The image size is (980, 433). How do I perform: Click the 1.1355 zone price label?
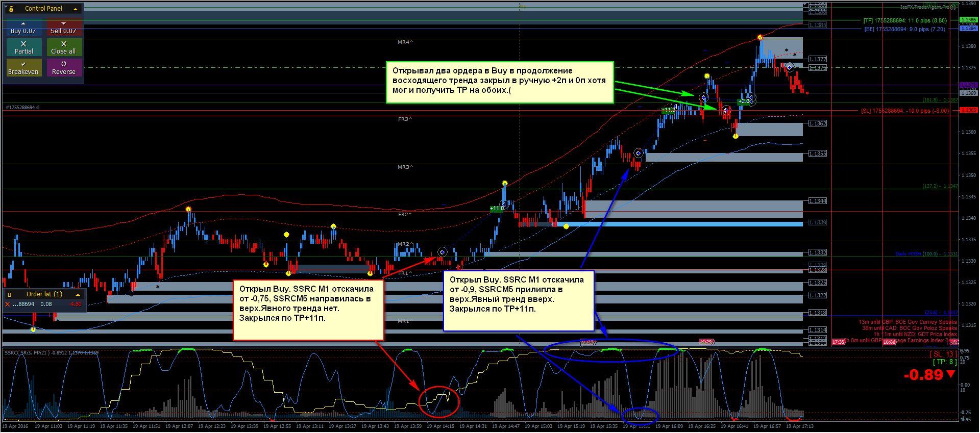click(x=818, y=154)
